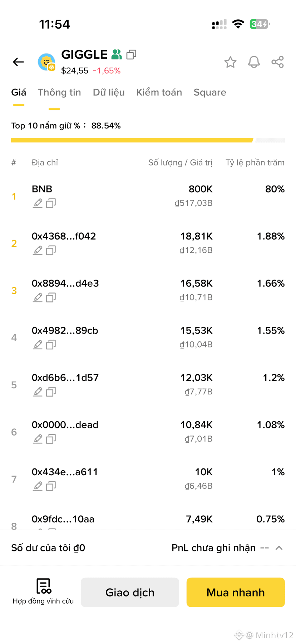Copy address 0x4368...f042
Viewport: 296px width, 644px height.
(51, 250)
